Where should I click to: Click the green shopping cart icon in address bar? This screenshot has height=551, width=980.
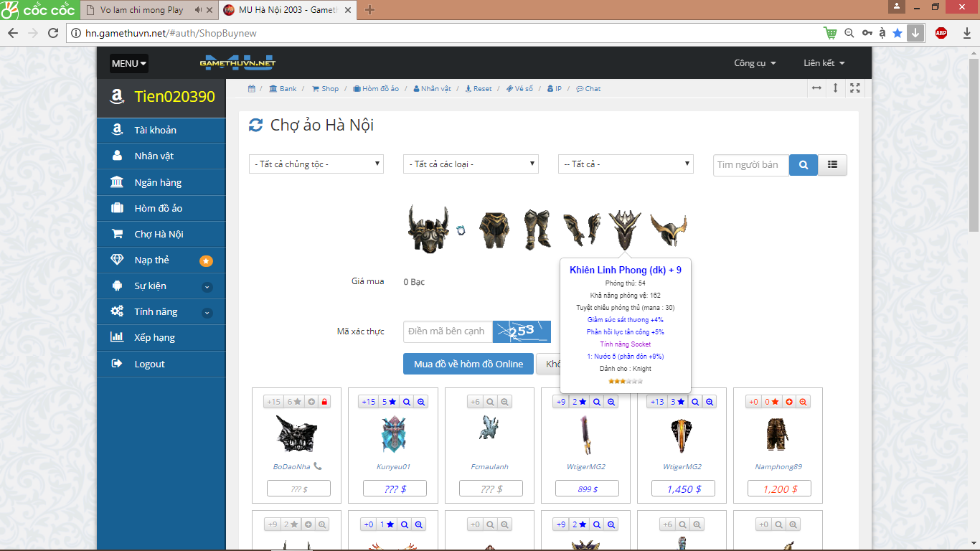(830, 33)
